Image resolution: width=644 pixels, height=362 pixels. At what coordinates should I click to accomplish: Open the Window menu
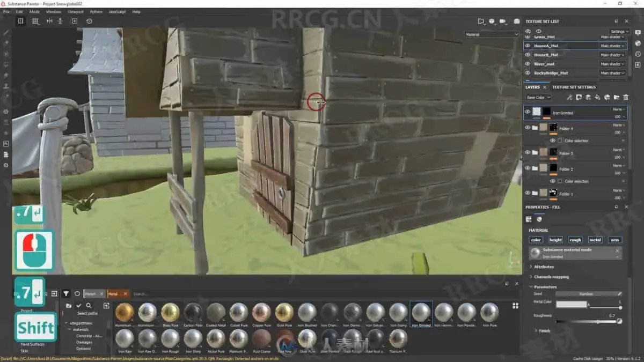[x=54, y=11]
